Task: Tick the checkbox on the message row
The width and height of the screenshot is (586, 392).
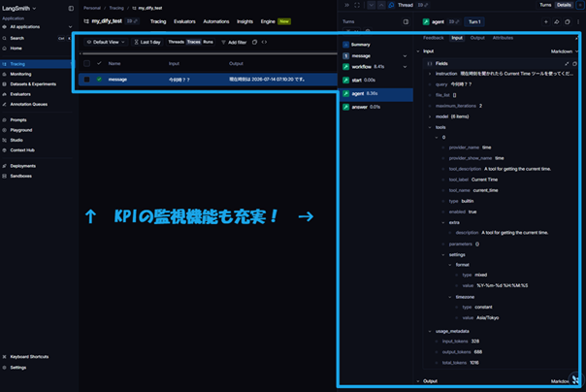Action: pyautogui.click(x=86, y=80)
